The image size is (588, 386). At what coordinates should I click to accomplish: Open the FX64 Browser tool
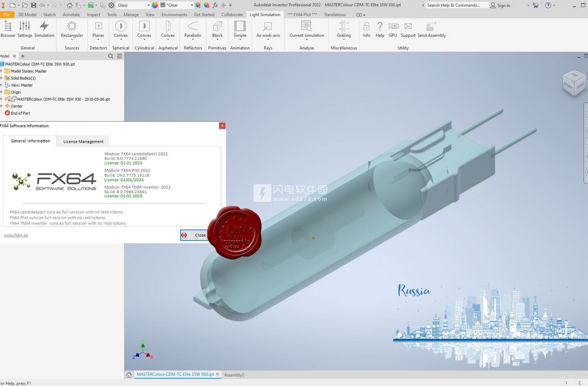click(8, 29)
